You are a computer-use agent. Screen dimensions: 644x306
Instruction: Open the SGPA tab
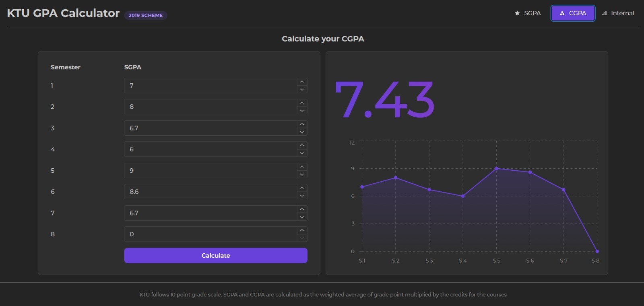pyautogui.click(x=528, y=13)
